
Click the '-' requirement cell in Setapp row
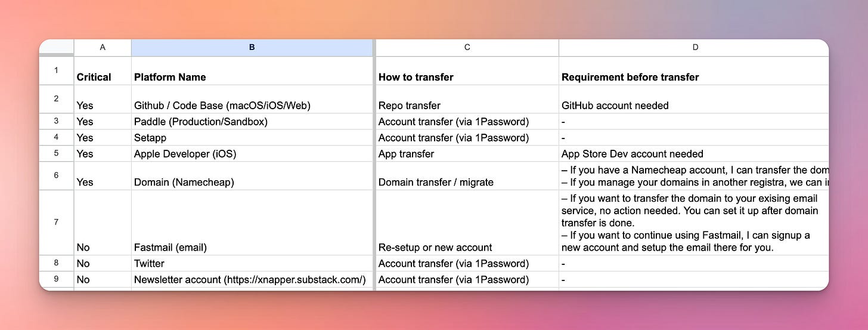pos(694,137)
